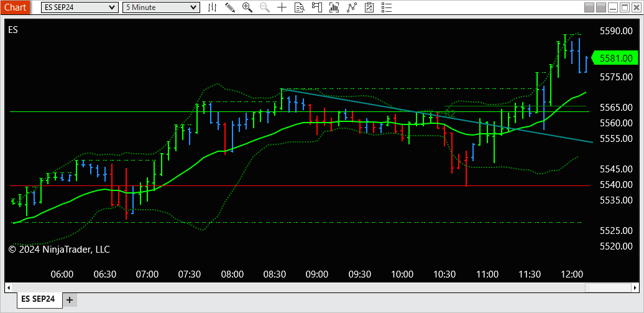Click the 08:00 time axis label
The image size is (644, 313).
pyautogui.click(x=232, y=274)
